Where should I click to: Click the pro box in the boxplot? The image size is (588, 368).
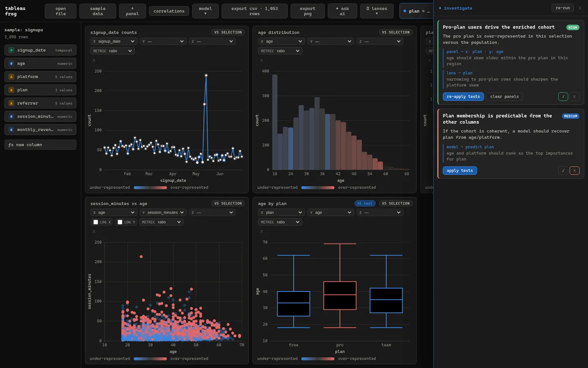[x=340, y=296]
